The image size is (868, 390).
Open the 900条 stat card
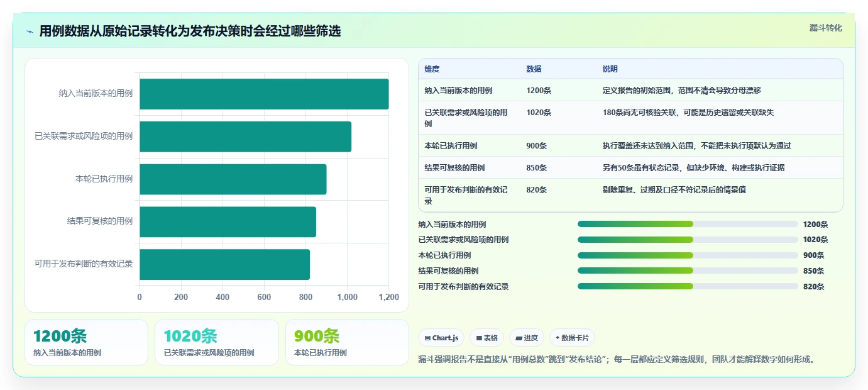click(x=347, y=342)
